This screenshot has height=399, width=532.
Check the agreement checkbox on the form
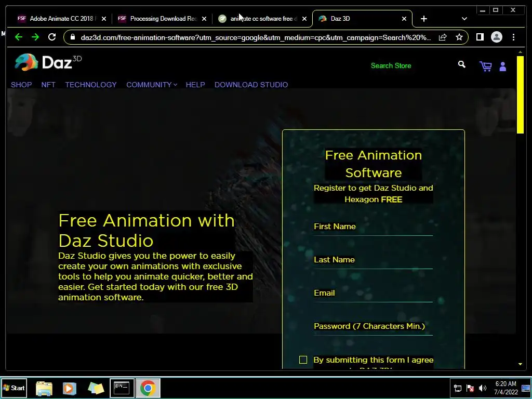coord(303,360)
